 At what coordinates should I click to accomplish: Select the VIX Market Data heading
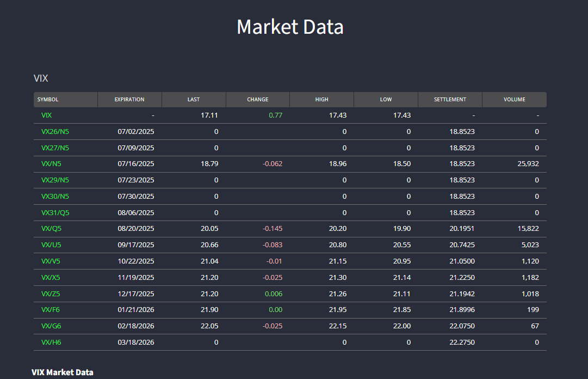(x=62, y=372)
